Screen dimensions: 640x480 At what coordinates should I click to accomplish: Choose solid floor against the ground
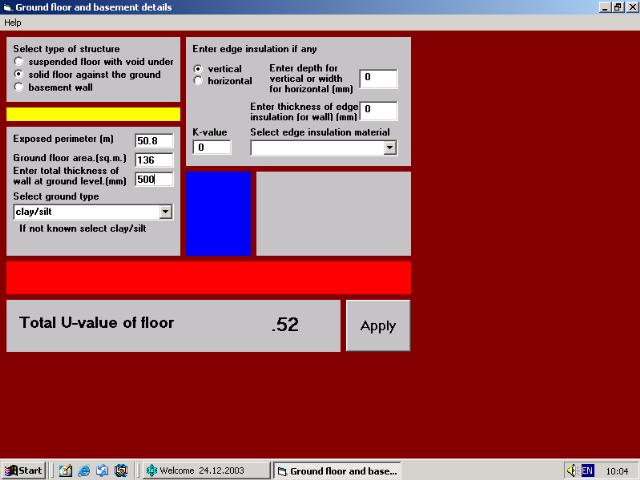tap(19, 75)
